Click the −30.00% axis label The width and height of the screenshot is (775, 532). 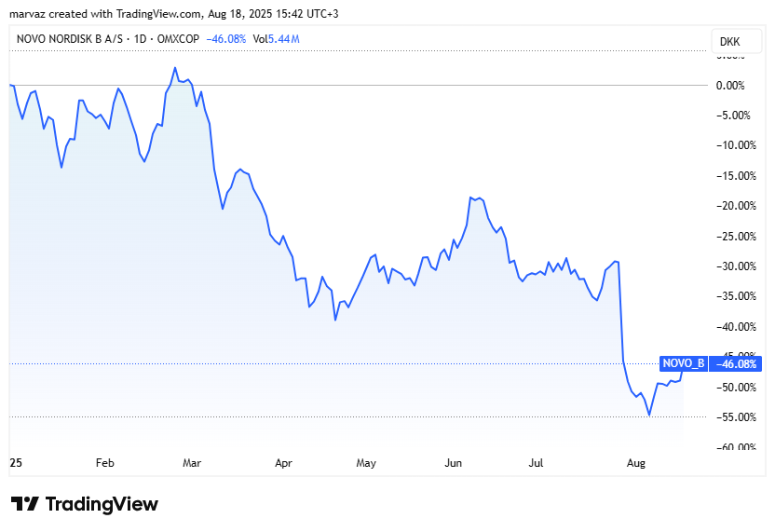(x=737, y=266)
